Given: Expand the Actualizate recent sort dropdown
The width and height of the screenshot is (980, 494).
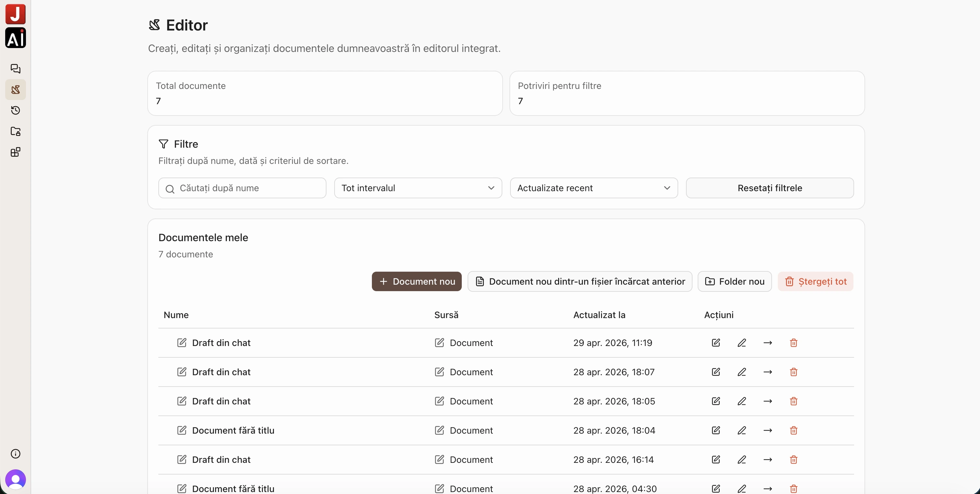Looking at the screenshot, I should tap(594, 188).
